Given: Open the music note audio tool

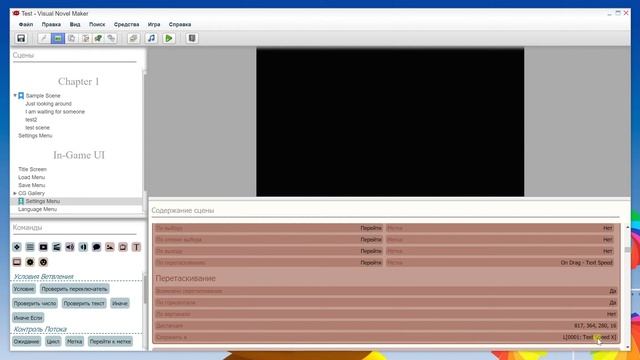Looking at the screenshot, I should tap(151, 38).
